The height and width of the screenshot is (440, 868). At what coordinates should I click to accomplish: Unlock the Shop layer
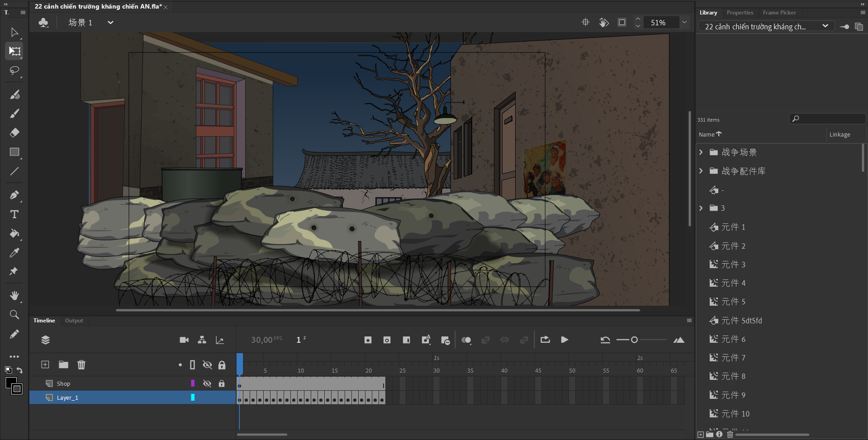pyautogui.click(x=222, y=383)
